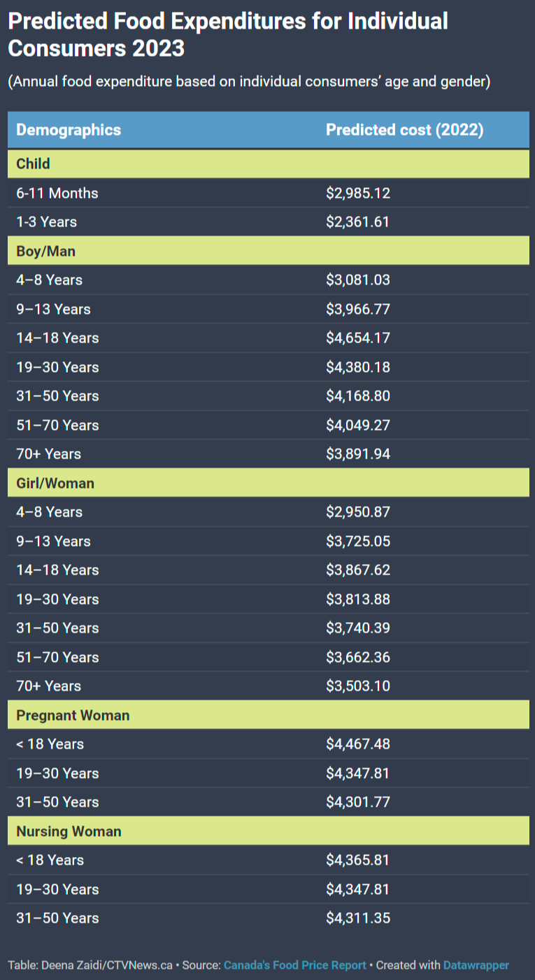Click the $4,311.35 cost value
535x980 pixels.
[x=358, y=918]
